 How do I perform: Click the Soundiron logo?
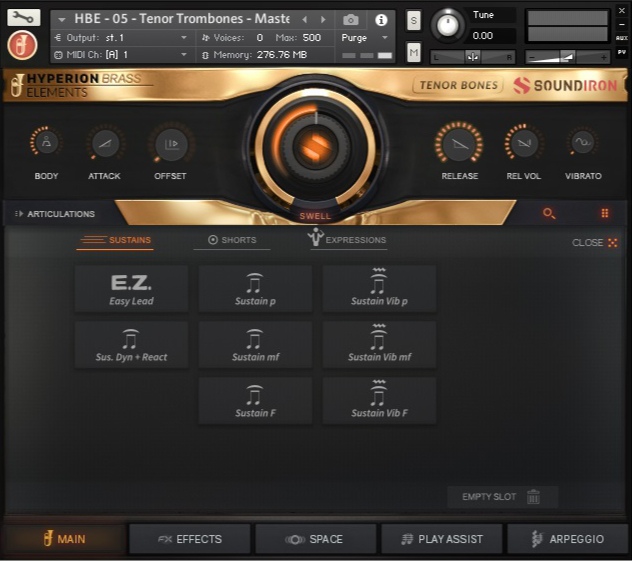(x=565, y=85)
